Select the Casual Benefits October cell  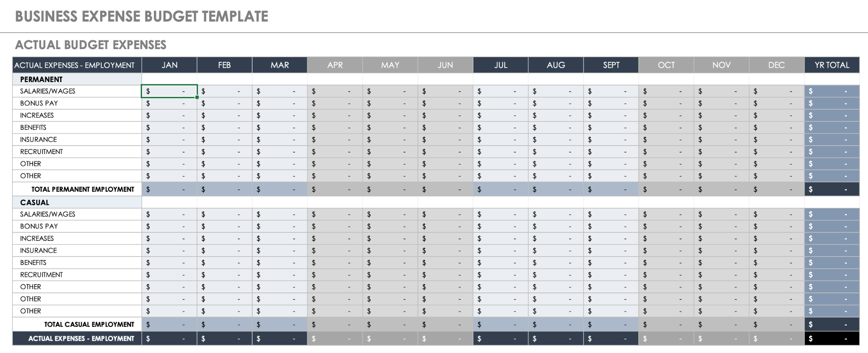click(x=666, y=262)
